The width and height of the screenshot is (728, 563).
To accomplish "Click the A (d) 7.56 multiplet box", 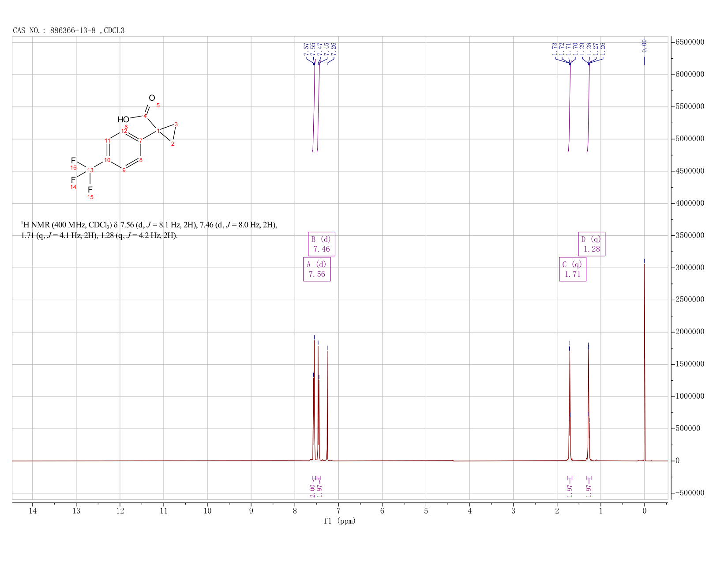I will 317,269.
